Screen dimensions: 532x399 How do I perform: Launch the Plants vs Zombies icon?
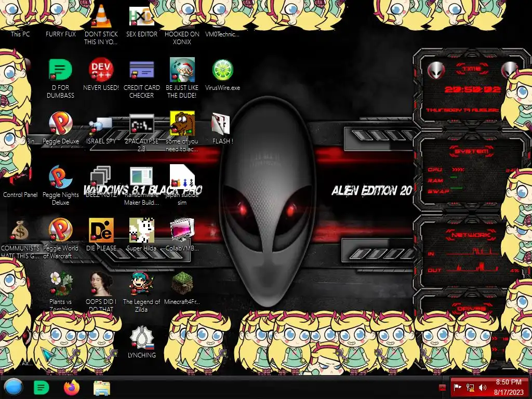tap(61, 284)
